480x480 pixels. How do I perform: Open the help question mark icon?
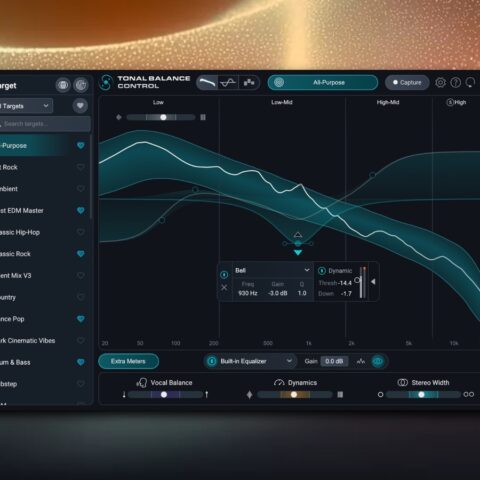pos(456,82)
